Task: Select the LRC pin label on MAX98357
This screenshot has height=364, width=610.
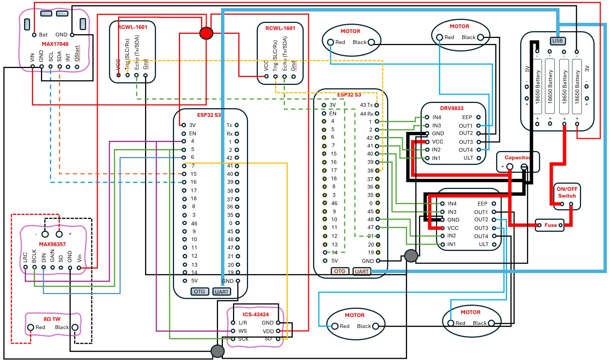Action: point(25,257)
